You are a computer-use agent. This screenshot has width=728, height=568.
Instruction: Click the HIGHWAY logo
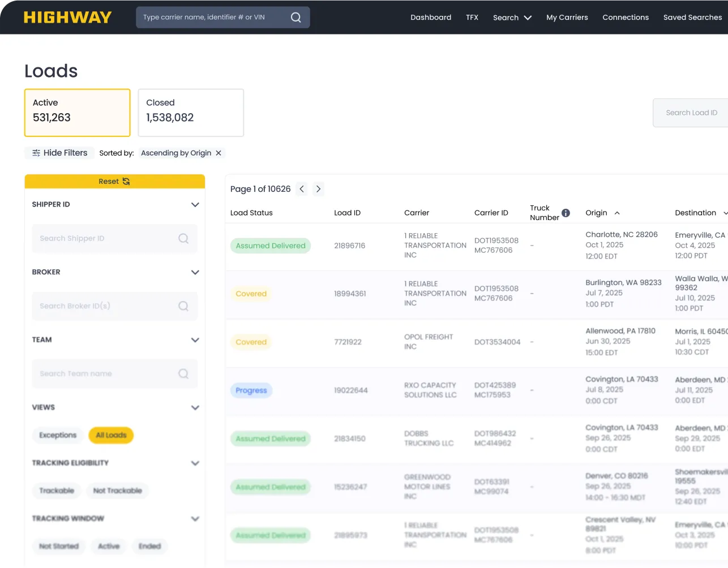[67, 18]
